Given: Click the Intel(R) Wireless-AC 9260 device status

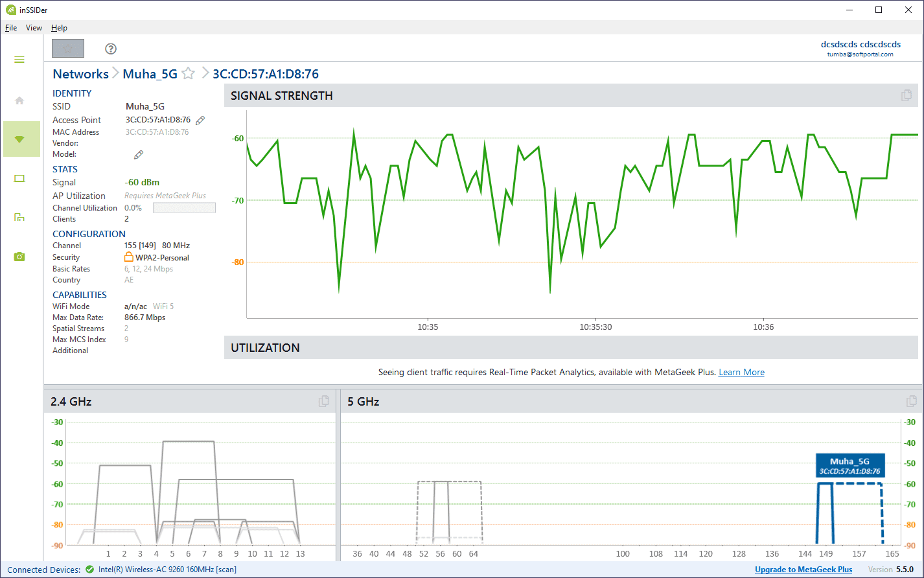Looking at the screenshot, I should 167,570.
